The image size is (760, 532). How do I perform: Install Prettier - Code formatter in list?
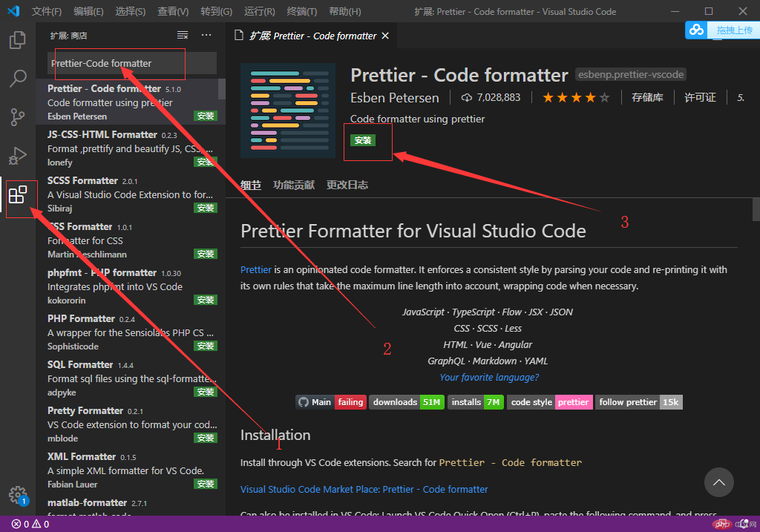206,116
